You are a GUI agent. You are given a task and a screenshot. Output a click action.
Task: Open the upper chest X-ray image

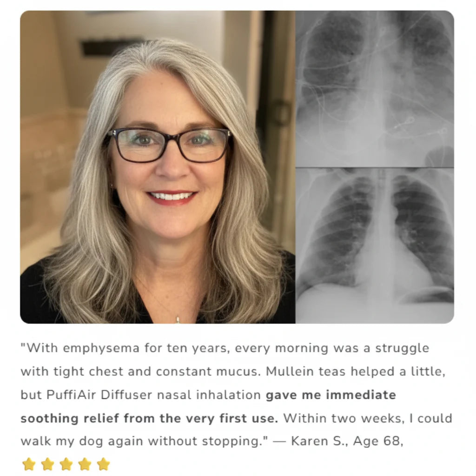click(375, 89)
